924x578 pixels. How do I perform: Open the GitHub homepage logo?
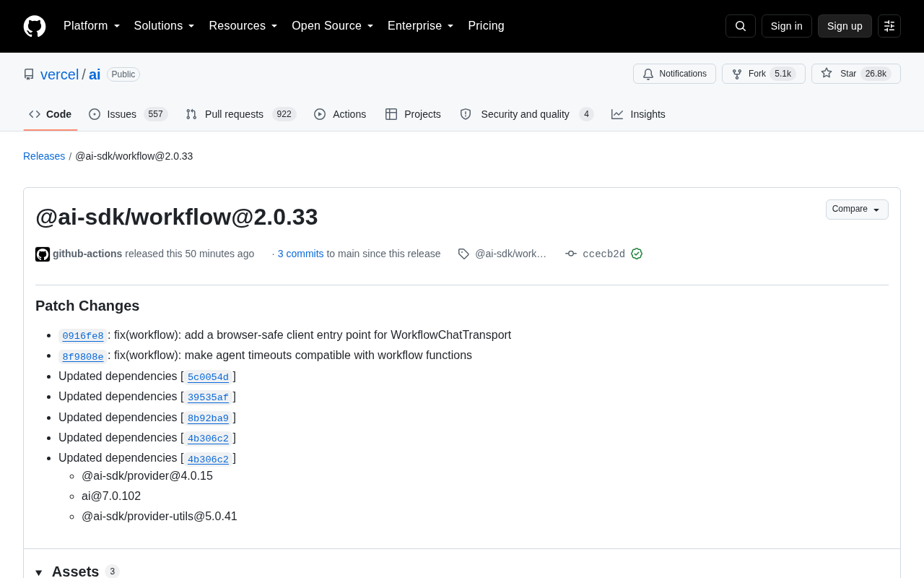[x=35, y=26]
